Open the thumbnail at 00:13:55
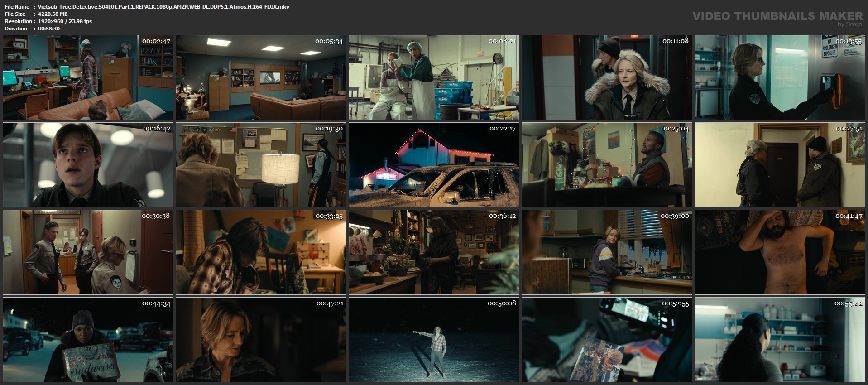The image size is (868, 385). pos(780,77)
